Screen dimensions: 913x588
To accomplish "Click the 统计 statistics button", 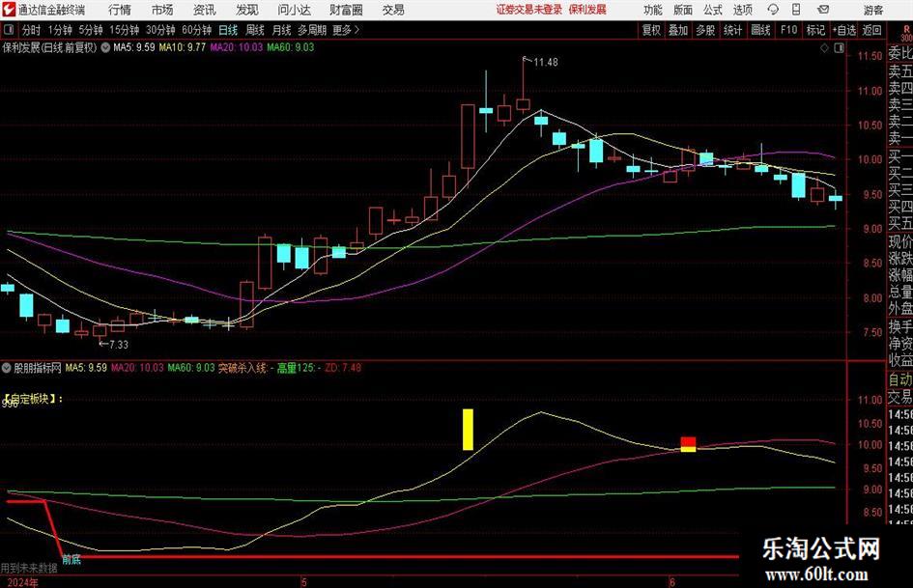I will pos(732,30).
